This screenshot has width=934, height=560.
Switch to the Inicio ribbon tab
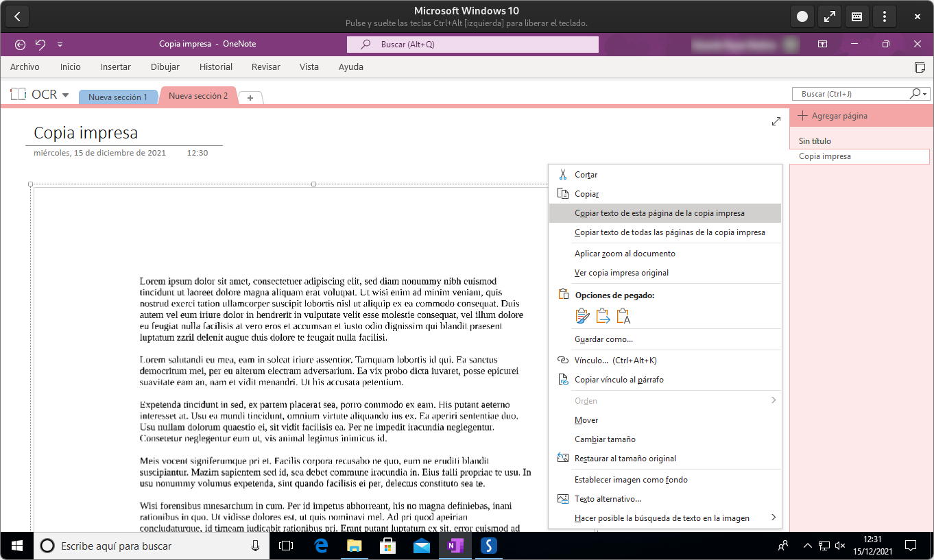(70, 67)
